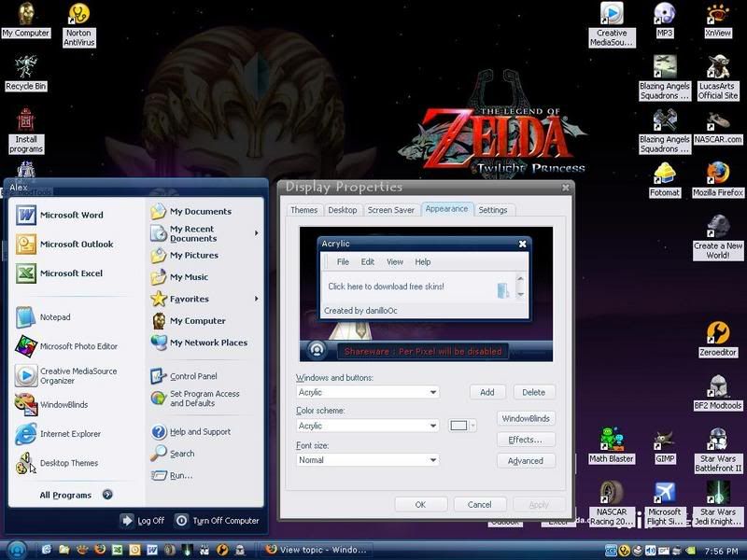Expand All Programs list
This screenshot has height=560, width=747.
(76, 495)
